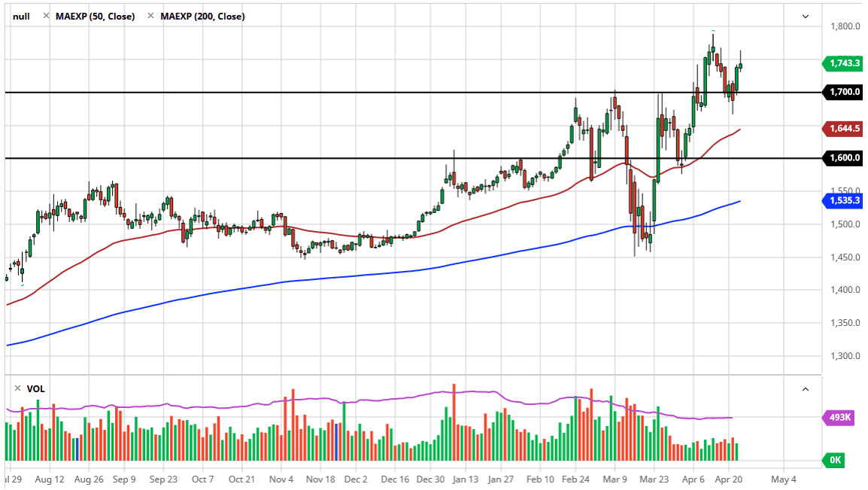The height and width of the screenshot is (490, 868).
Task: Click the black 1,600.0 level label
Action: (x=844, y=158)
